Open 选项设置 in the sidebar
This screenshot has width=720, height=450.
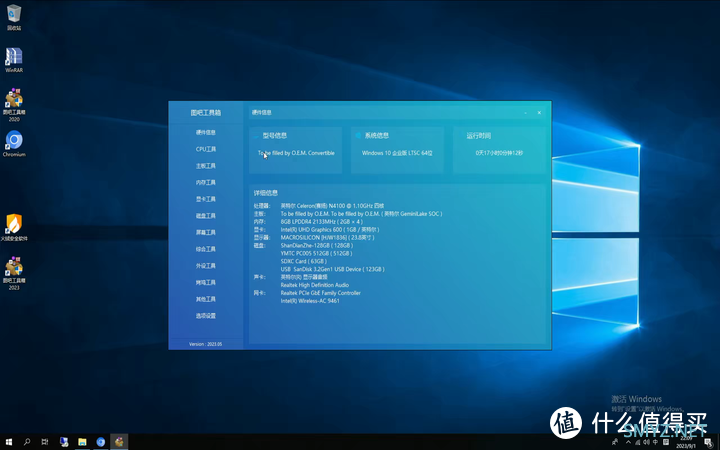206,315
